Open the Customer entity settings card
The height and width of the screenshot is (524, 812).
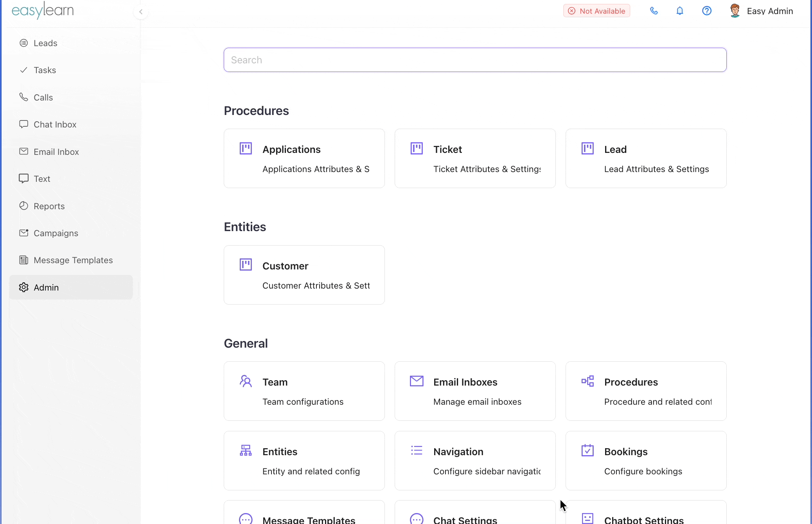(x=304, y=275)
